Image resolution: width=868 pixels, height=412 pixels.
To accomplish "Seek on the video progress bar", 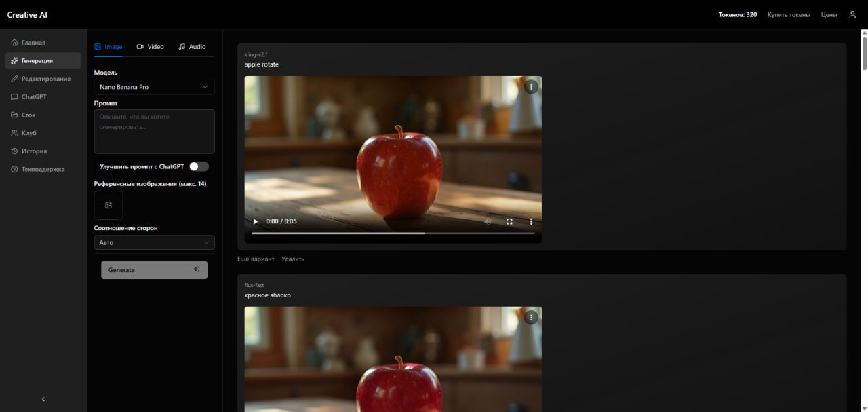I will pyautogui.click(x=393, y=233).
